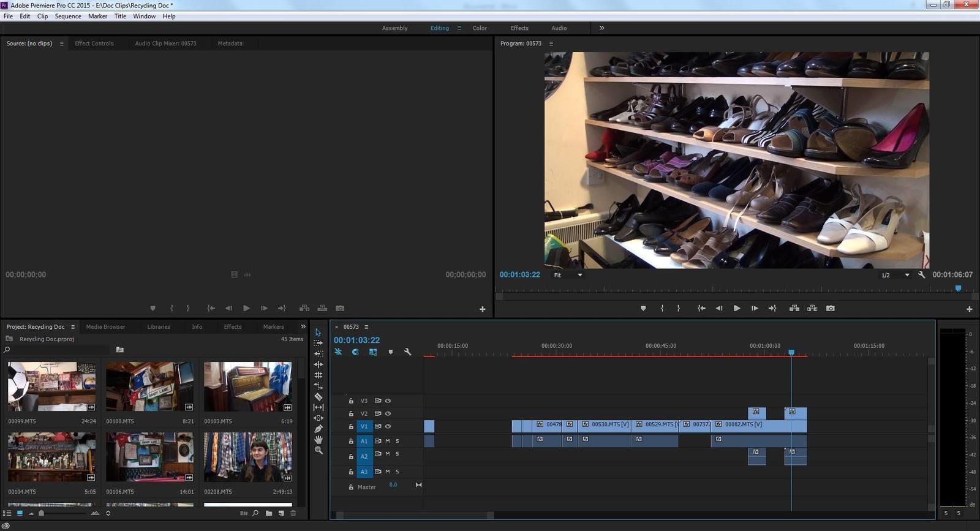Toggle lock on the V2 track

pos(351,414)
